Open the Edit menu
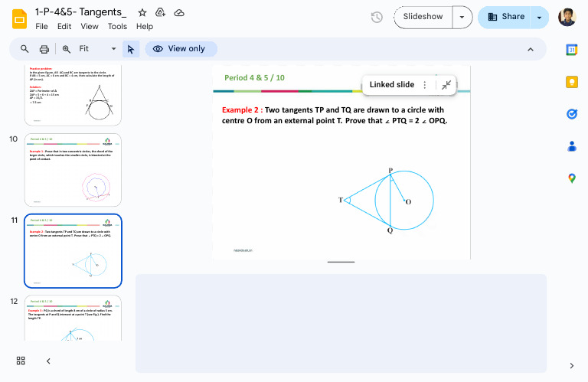 point(64,27)
